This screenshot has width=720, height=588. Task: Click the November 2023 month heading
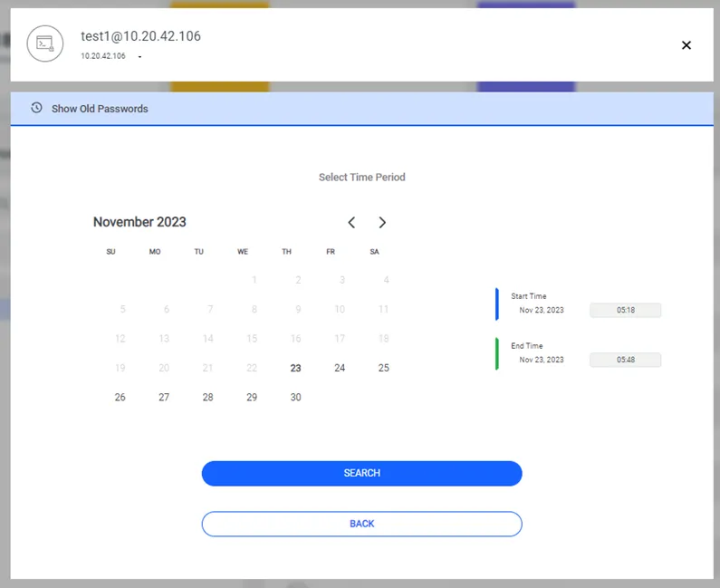[139, 222]
